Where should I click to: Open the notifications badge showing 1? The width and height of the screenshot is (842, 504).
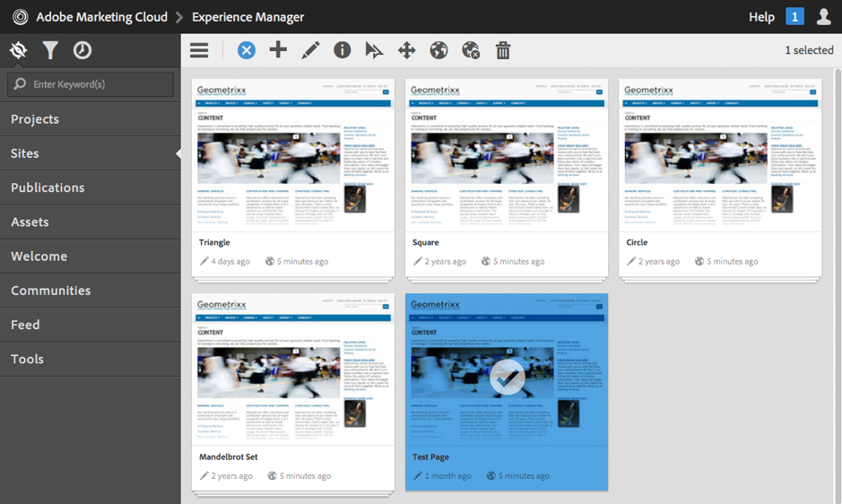(x=794, y=17)
